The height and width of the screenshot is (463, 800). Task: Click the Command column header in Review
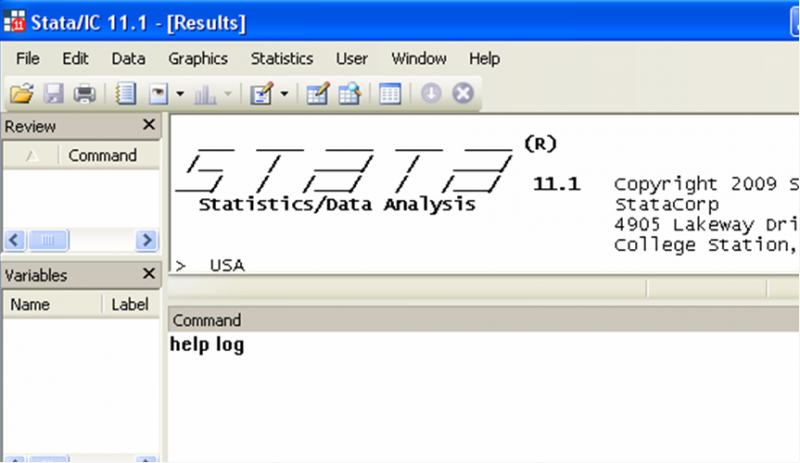102,155
